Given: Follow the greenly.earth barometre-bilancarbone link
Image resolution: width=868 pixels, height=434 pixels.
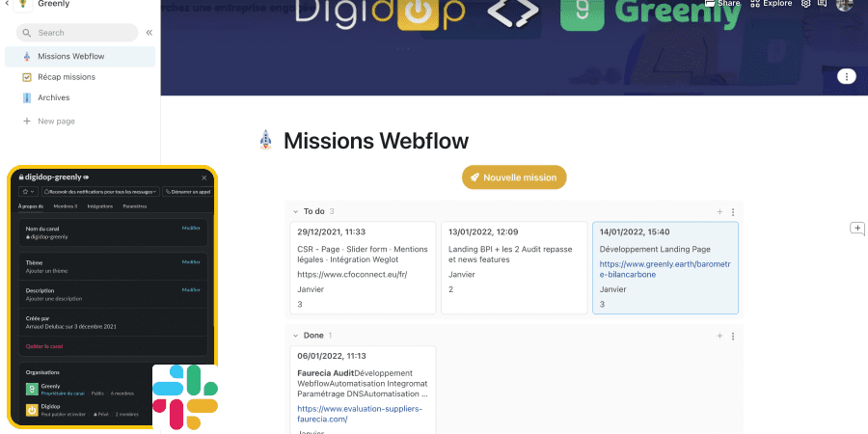Looking at the screenshot, I should [665, 269].
